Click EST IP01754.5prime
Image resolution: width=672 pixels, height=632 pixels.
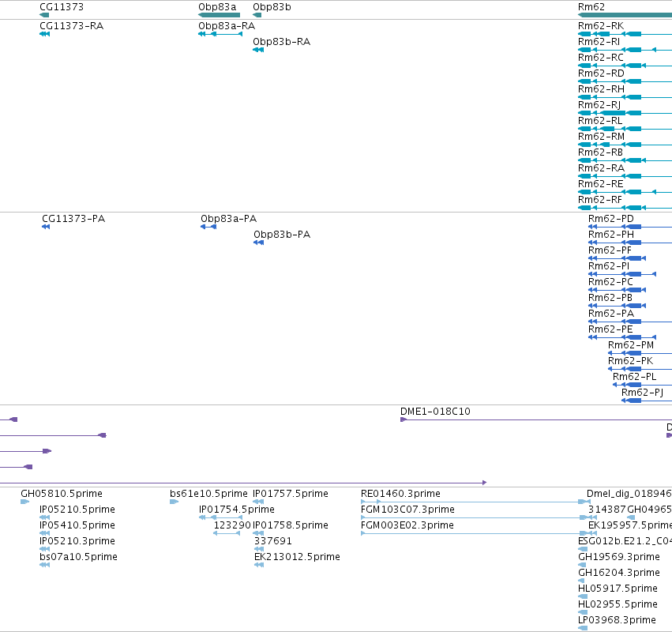click(237, 510)
